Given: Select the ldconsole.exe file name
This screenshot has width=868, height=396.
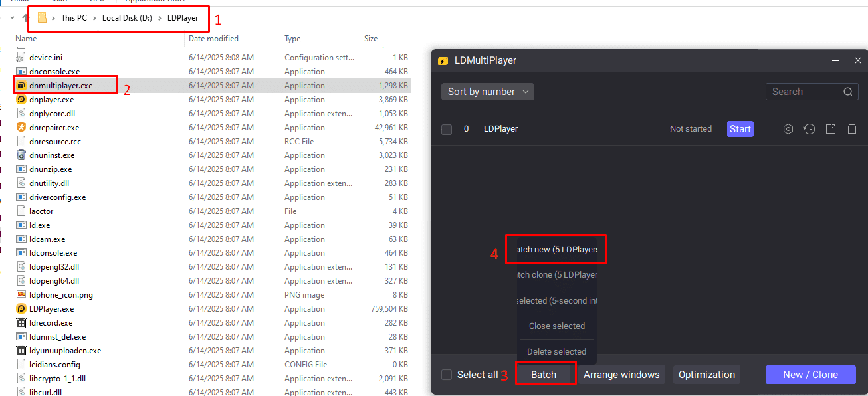Looking at the screenshot, I should [x=53, y=253].
